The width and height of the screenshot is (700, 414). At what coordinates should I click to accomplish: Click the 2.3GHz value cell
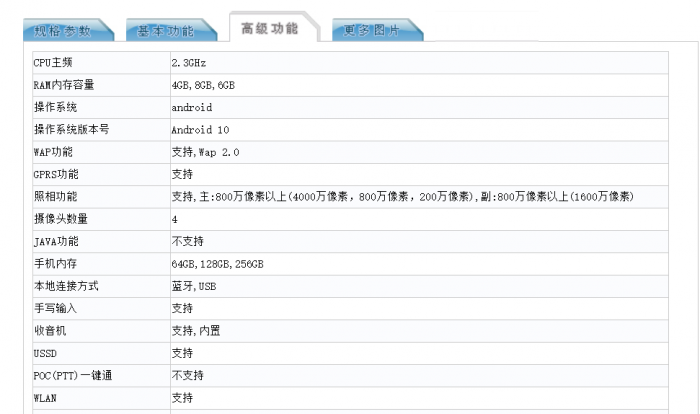click(189, 63)
